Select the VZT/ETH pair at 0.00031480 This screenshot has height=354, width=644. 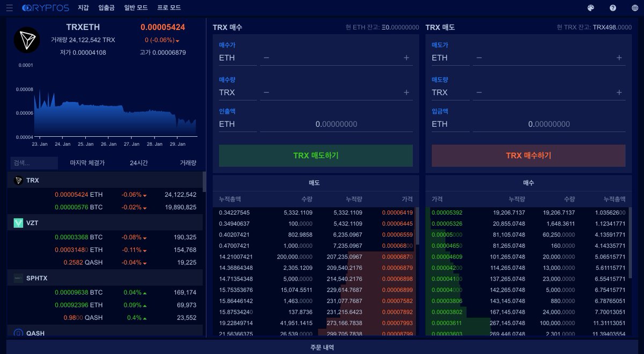pyautogui.click(x=106, y=250)
